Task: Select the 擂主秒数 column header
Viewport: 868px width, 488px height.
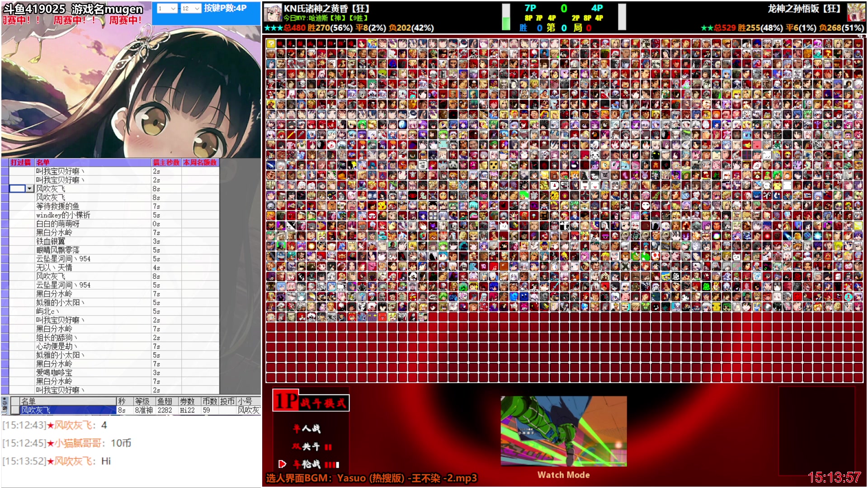Action: (x=166, y=162)
